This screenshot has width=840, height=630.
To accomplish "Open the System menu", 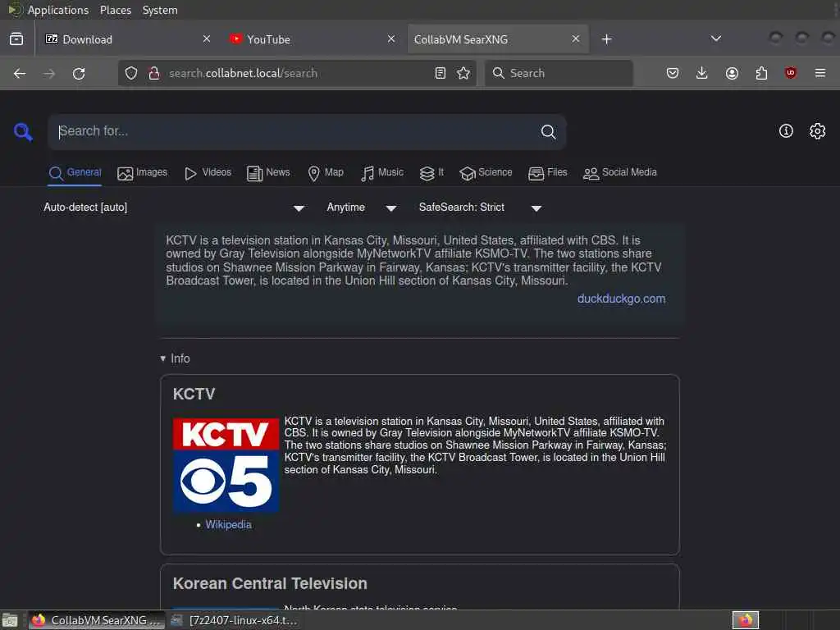I will pos(160,10).
